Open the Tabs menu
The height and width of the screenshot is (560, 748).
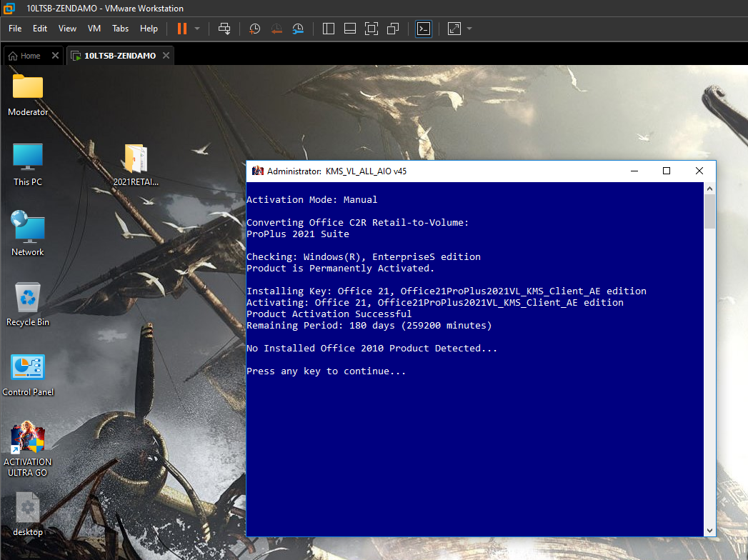120,29
